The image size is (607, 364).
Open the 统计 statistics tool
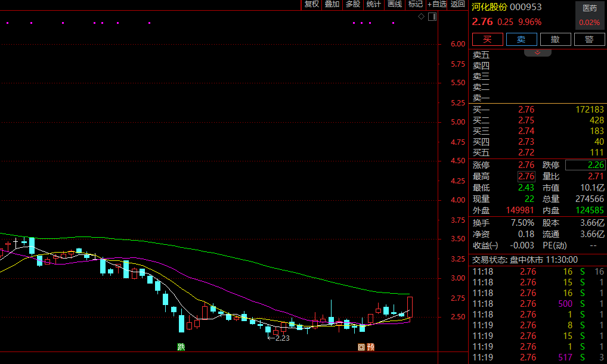pos(374,4)
